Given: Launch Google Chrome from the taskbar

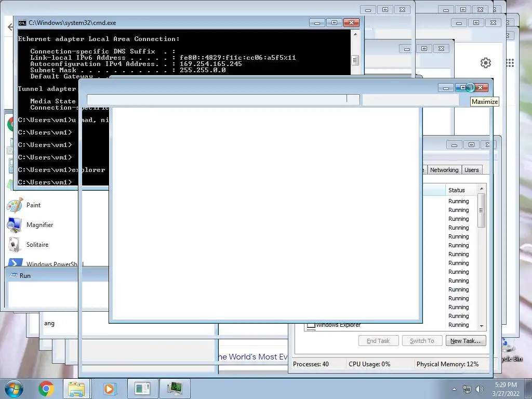Looking at the screenshot, I should pyautogui.click(x=46, y=389).
